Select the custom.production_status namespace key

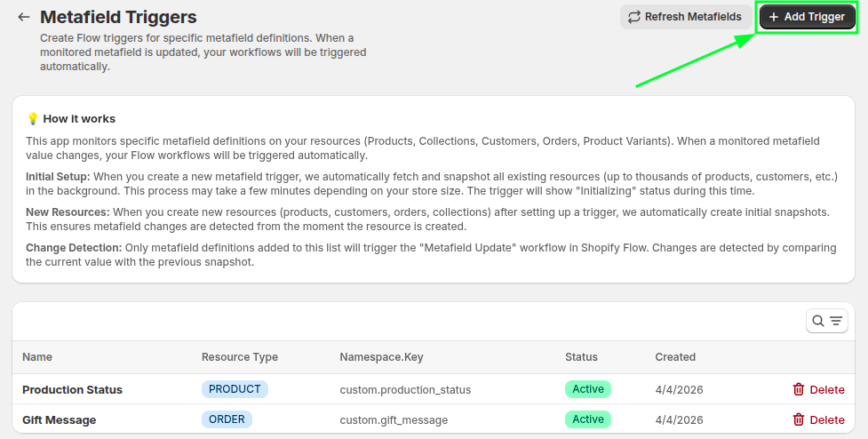coord(405,390)
